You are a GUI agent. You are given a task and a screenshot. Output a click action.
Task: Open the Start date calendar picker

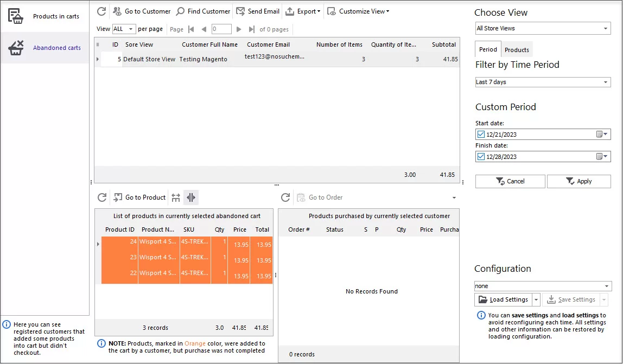[x=601, y=135]
